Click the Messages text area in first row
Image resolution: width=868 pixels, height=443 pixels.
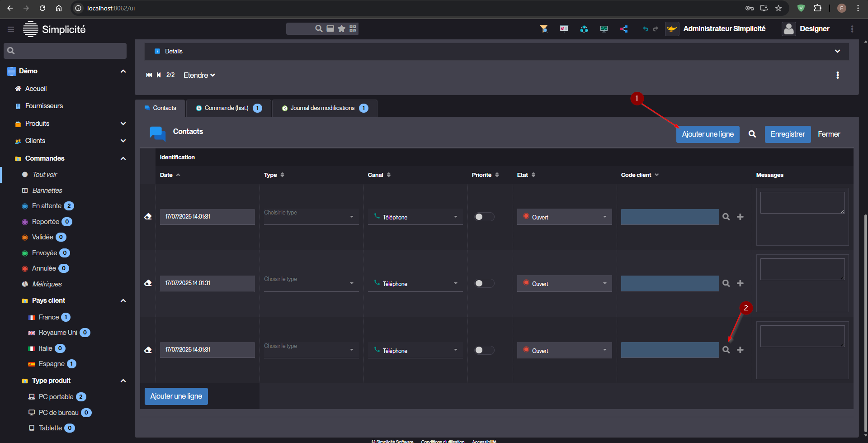802,203
